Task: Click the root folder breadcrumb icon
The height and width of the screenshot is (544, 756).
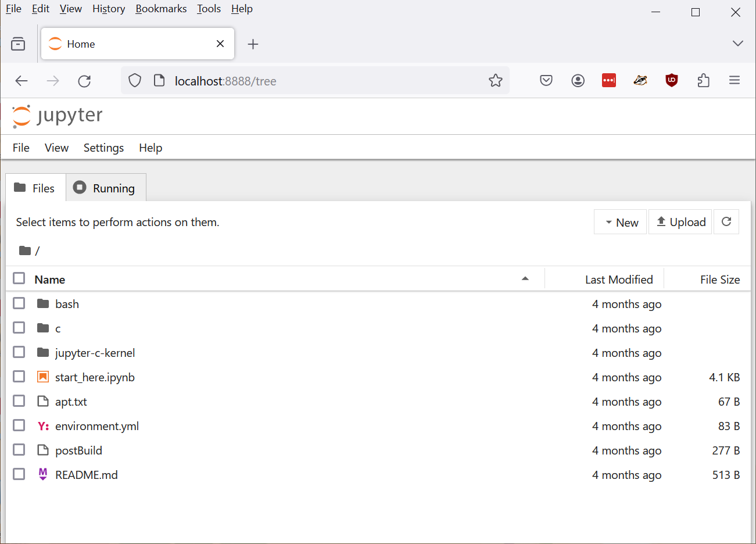Action: (x=25, y=250)
